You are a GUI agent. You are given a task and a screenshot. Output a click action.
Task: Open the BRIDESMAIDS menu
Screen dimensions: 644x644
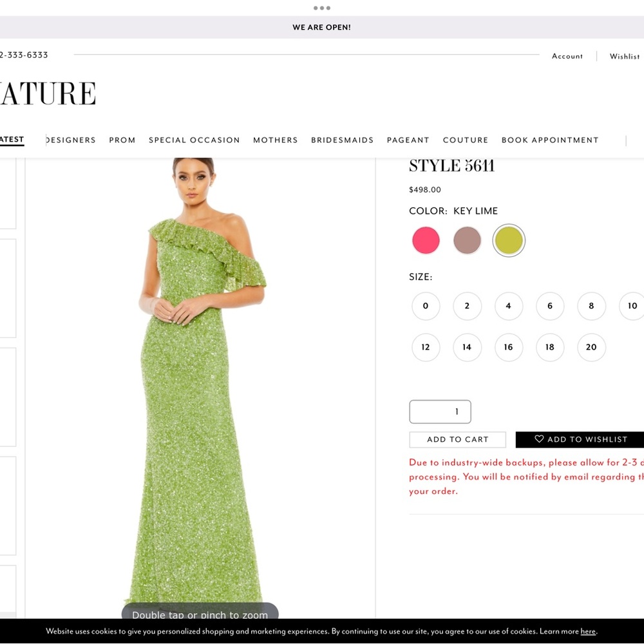click(342, 140)
